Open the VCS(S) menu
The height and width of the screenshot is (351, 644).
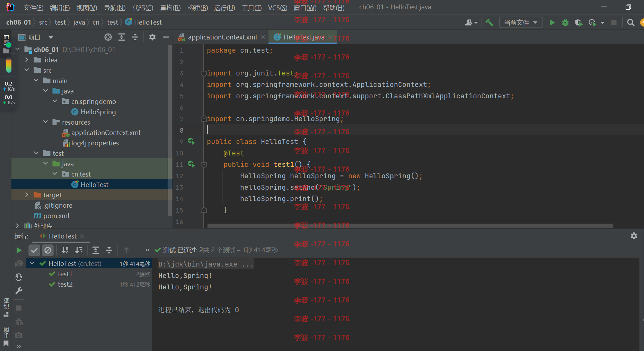[x=277, y=8]
